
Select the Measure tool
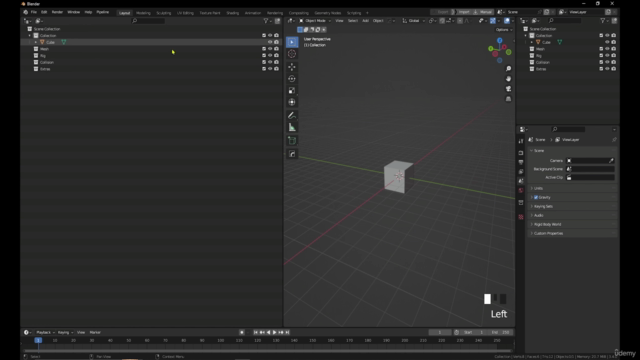(292, 127)
